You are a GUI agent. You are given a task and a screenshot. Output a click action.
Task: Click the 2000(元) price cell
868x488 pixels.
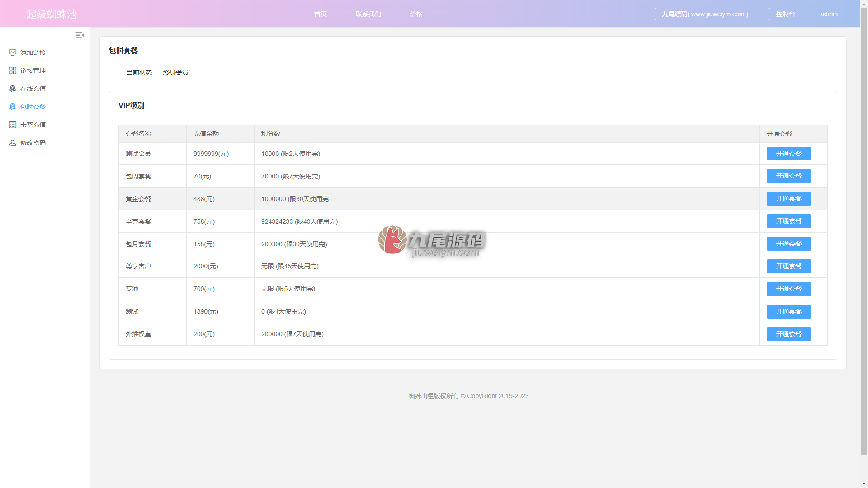(x=220, y=267)
